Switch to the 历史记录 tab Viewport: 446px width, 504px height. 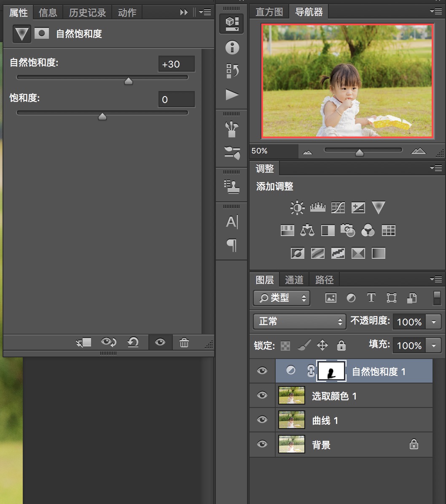point(87,13)
